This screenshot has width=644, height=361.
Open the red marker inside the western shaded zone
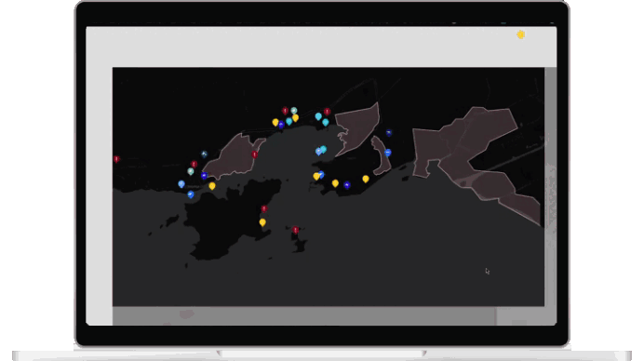pyautogui.click(x=255, y=154)
